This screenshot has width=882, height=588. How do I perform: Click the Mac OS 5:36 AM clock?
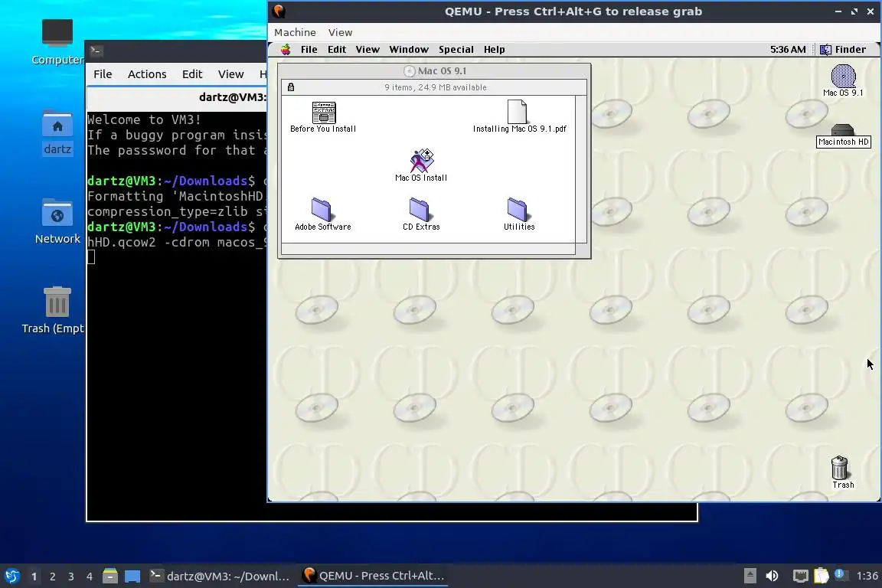[x=788, y=50]
